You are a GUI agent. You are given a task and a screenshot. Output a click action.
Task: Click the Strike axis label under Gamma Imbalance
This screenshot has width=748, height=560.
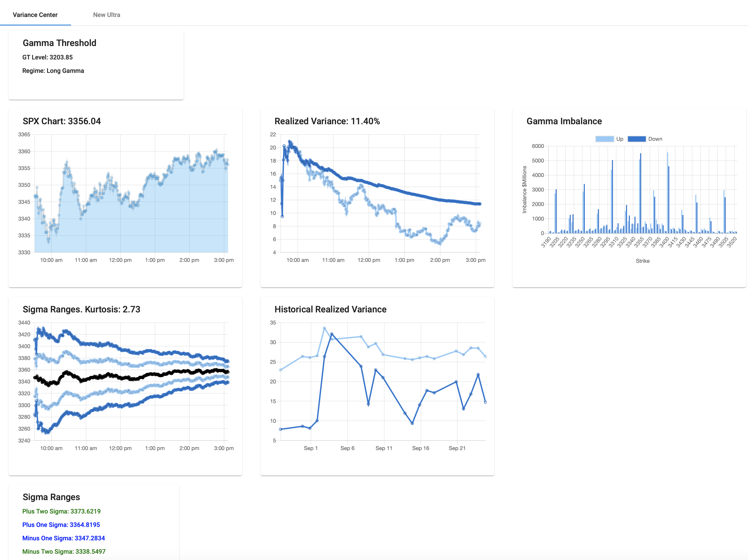643,261
